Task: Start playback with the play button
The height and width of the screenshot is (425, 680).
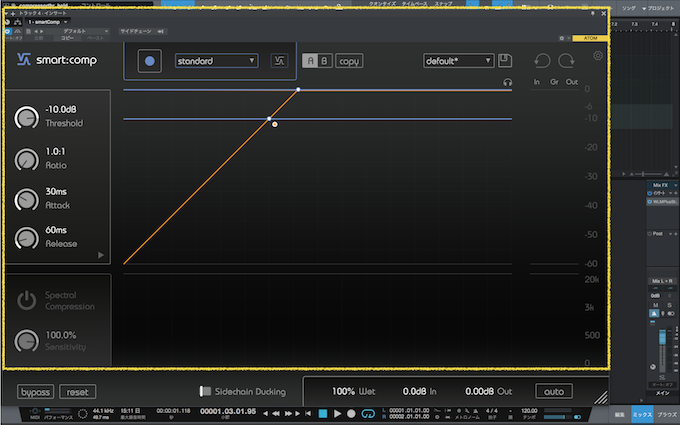Action: [x=337, y=414]
